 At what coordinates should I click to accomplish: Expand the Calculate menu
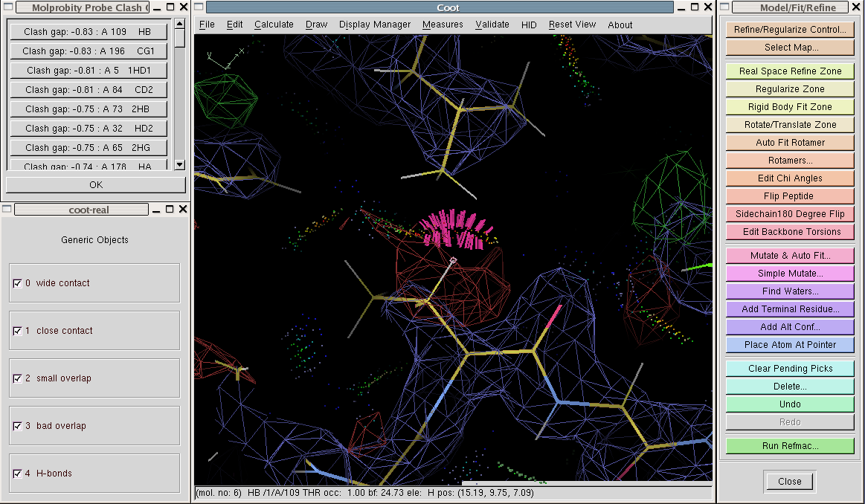pos(274,25)
